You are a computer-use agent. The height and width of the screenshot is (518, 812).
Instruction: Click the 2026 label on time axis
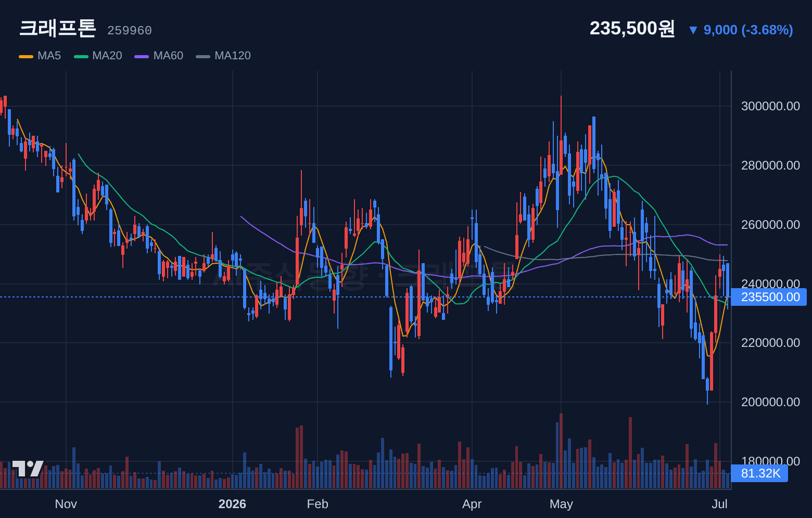232,504
